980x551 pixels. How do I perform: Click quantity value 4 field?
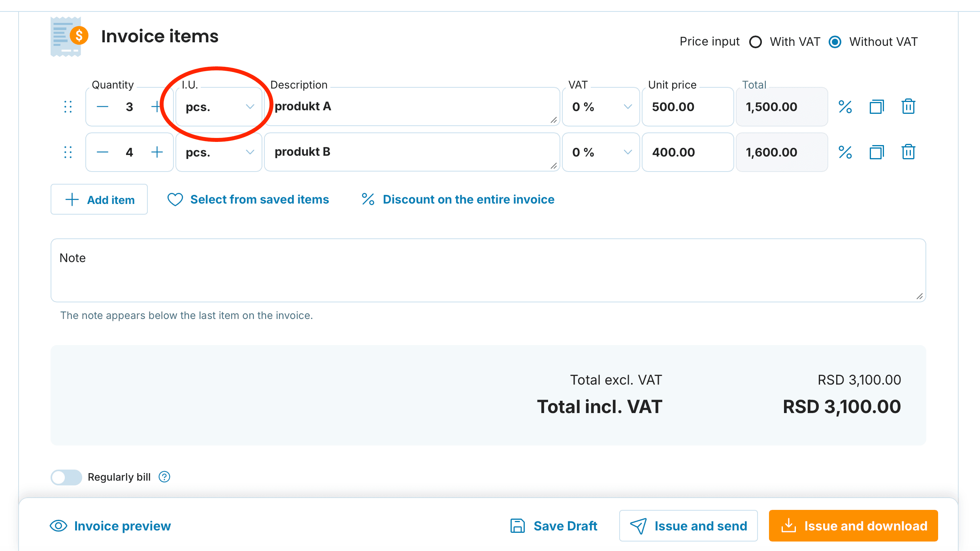coord(129,152)
